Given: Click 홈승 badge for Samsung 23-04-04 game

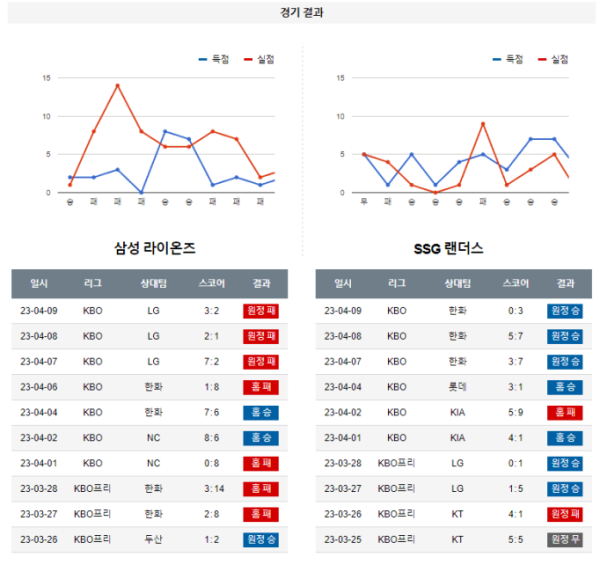Looking at the screenshot, I should pos(261,412).
